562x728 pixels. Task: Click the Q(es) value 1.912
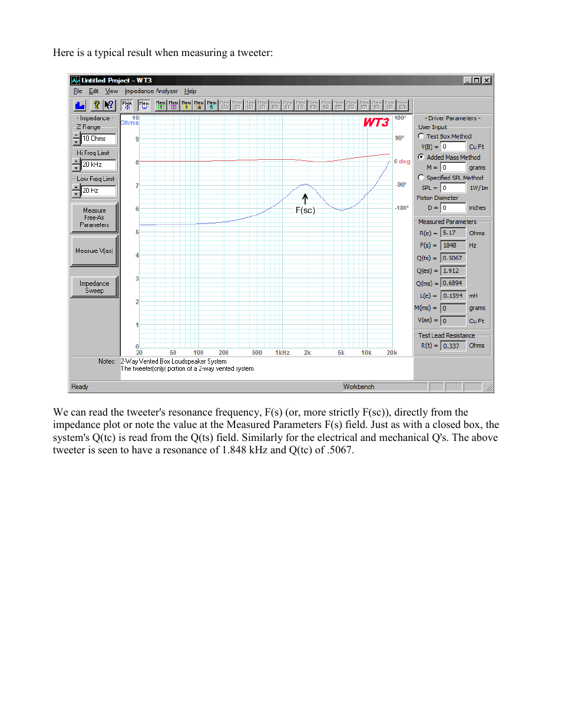(453, 271)
